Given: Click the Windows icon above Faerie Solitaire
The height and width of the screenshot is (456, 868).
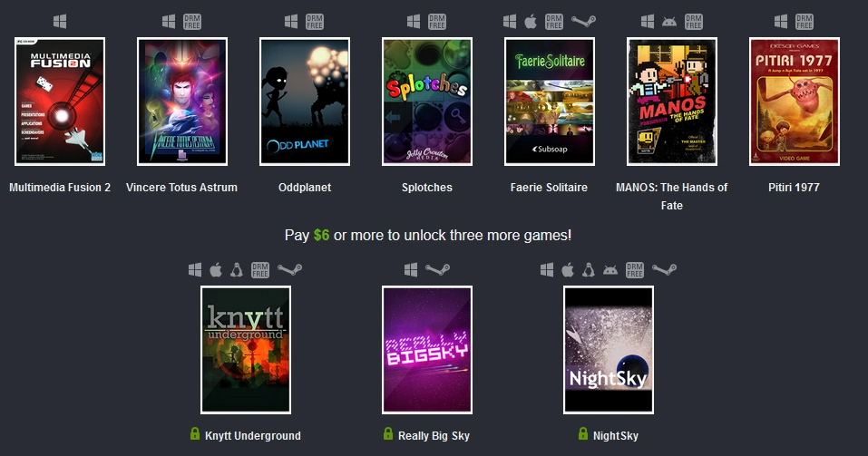Looking at the screenshot, I should click(510, 22).
